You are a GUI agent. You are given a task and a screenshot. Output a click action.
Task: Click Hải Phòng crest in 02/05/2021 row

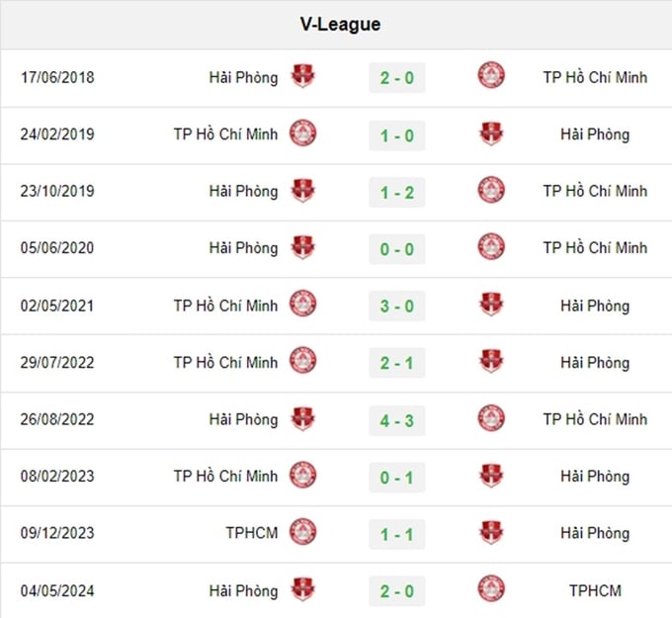pos(491,305)
